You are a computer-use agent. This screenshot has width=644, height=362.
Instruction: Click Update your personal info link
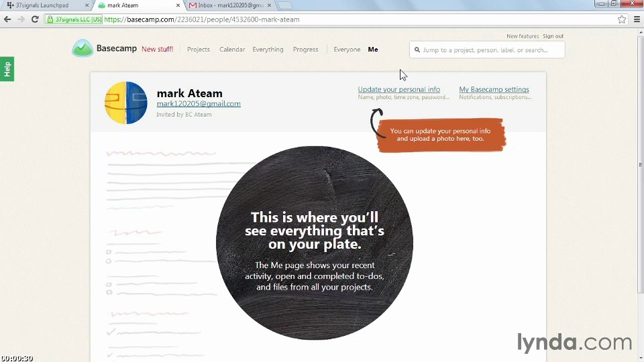pos(398,89)
